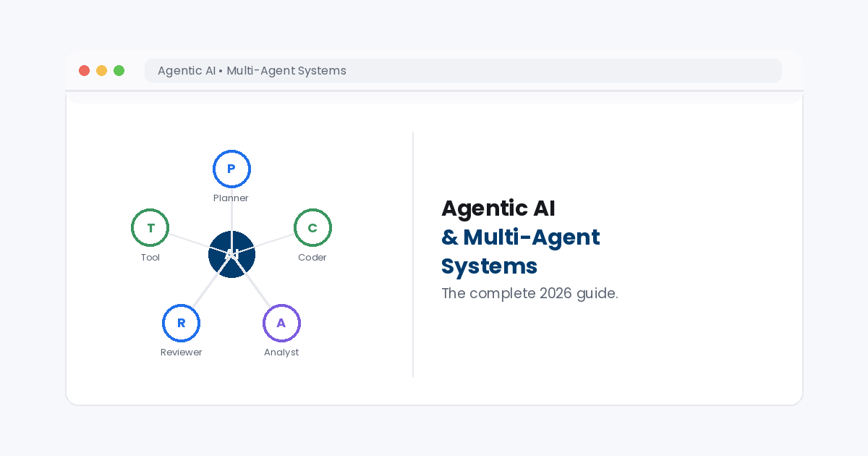
Task: Click the "Coder" label text
Action: pos(312,258)
